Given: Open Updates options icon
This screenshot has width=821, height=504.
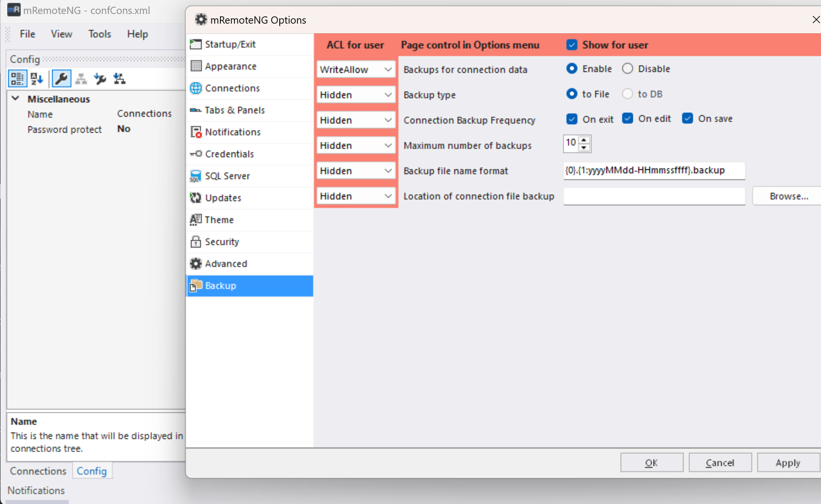Looking at the screenshot, I should point(195,198).
